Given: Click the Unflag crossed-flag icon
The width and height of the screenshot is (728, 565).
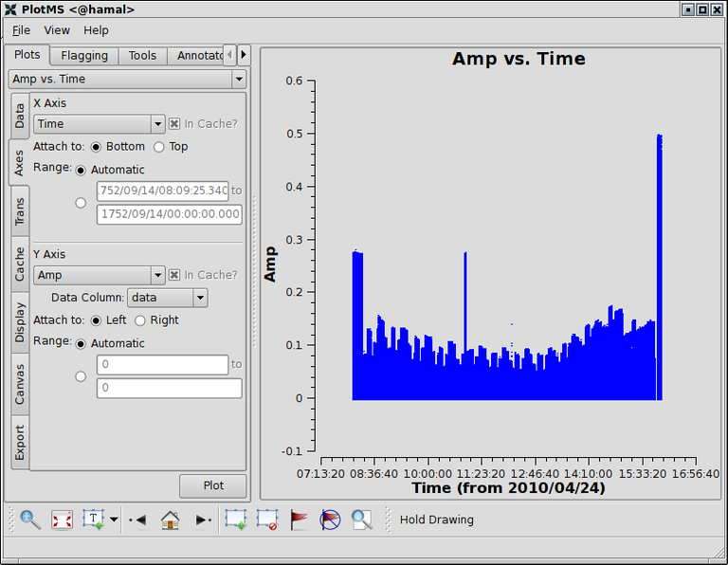Looking at the screenshot, I should pos(330,519).
